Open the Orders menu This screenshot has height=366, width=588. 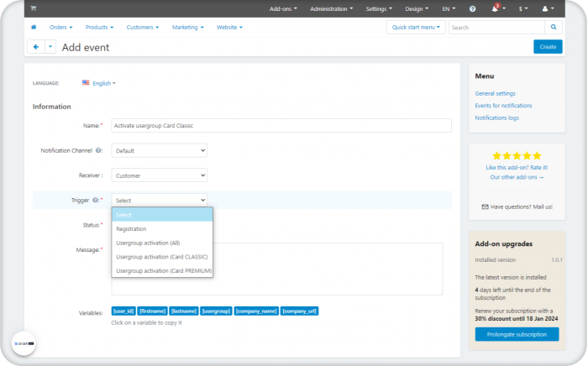coord(60,27)
